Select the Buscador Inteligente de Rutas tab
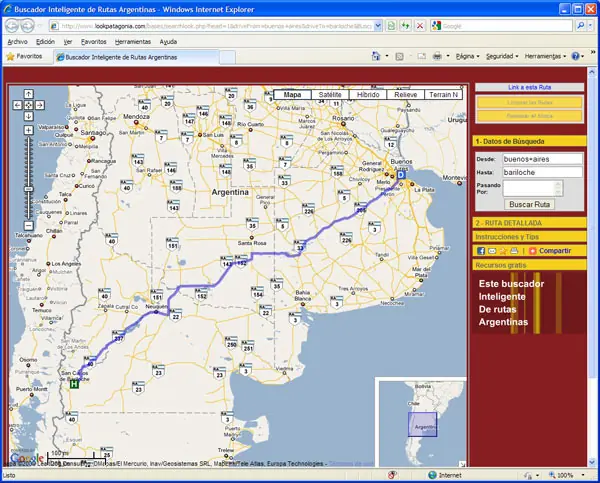Viewport: 600px width, 483px height. point(136,57)
